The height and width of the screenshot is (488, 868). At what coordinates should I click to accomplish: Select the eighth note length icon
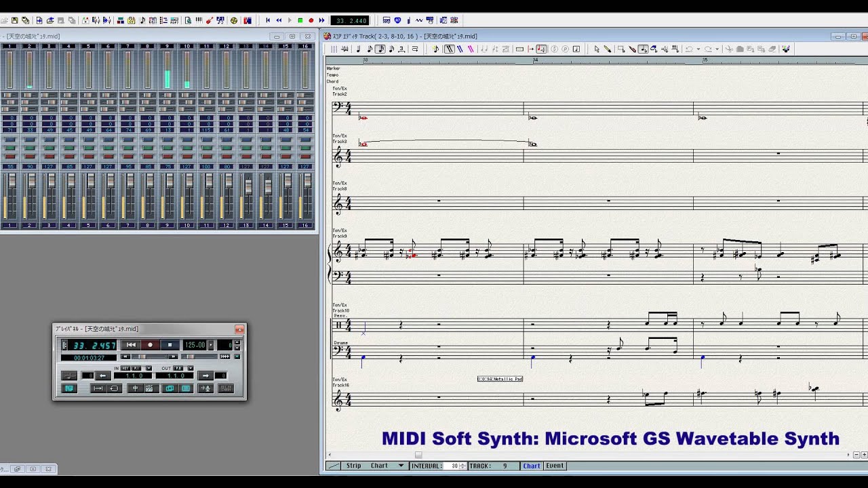click(370, 49)
